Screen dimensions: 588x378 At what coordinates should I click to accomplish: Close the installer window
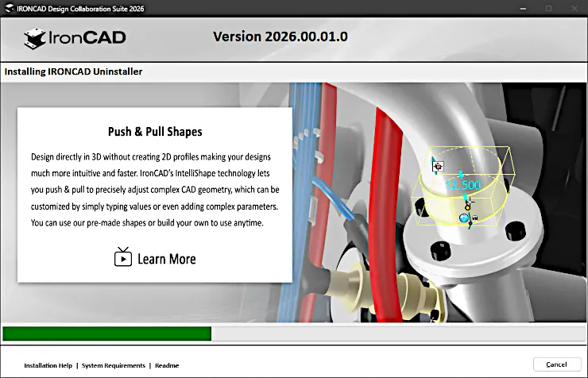(x=574, y=8)
